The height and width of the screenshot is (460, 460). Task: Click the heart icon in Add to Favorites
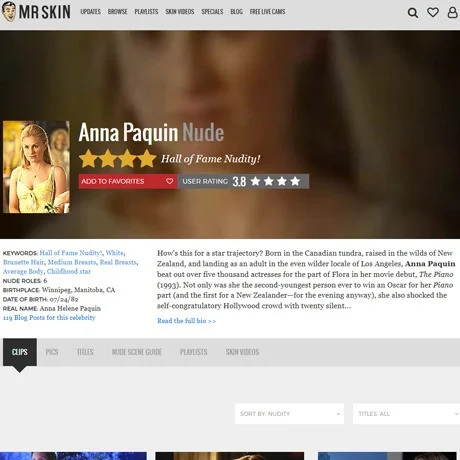pyautogui.click(x=169, y=181)
